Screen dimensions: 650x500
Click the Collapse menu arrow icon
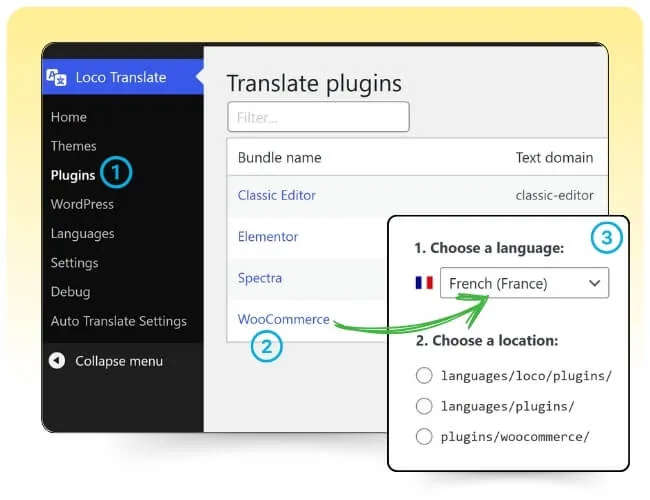click(57, 361)
